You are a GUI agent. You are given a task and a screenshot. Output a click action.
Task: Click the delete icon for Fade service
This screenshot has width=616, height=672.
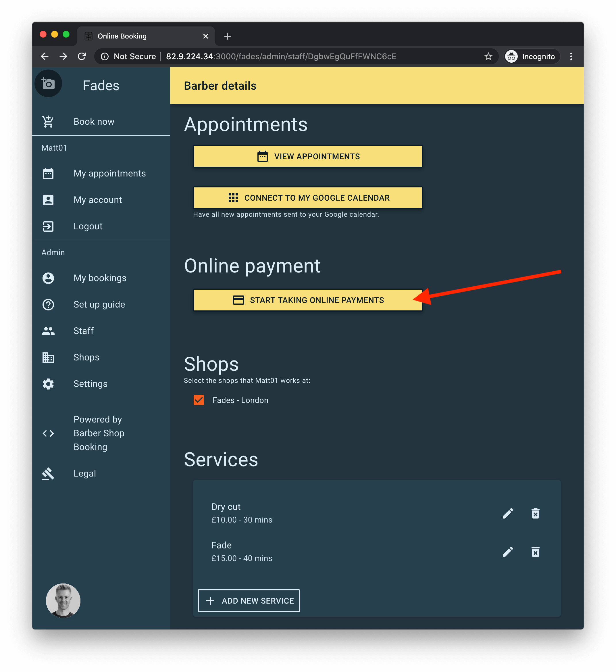tap(535, 551)
